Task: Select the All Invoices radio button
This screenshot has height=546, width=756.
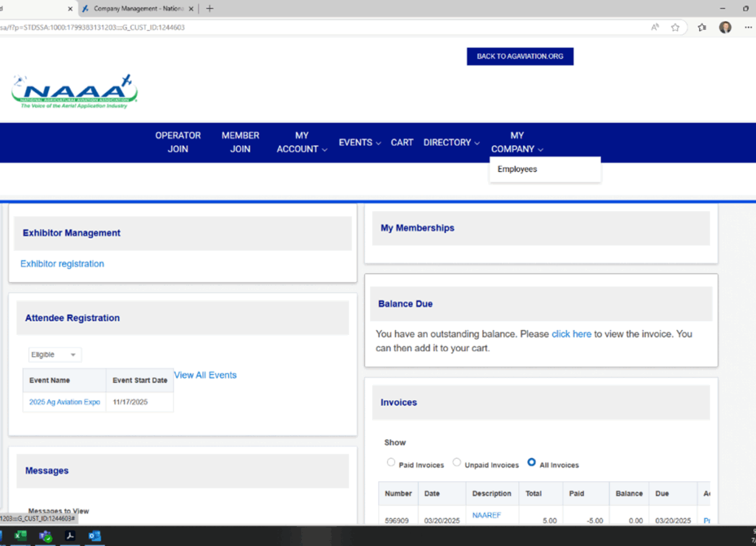Action: pyautogui.click(x=532, y=462)
